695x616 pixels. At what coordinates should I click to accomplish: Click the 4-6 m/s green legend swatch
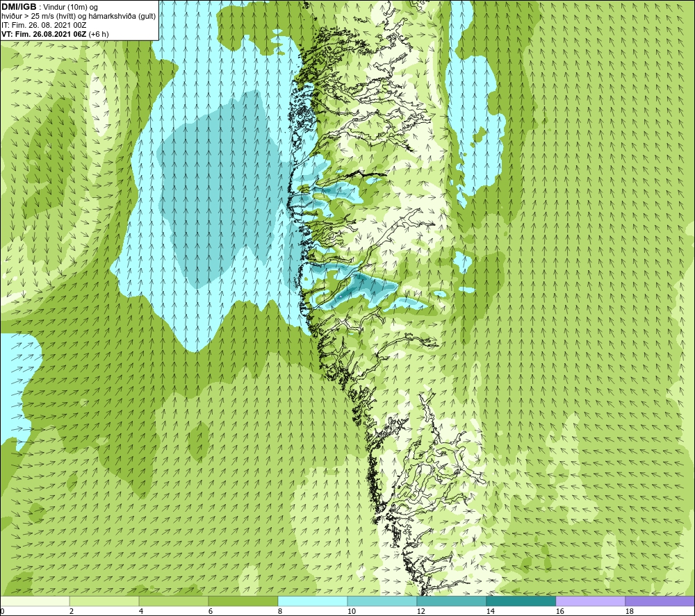[173, 601]
